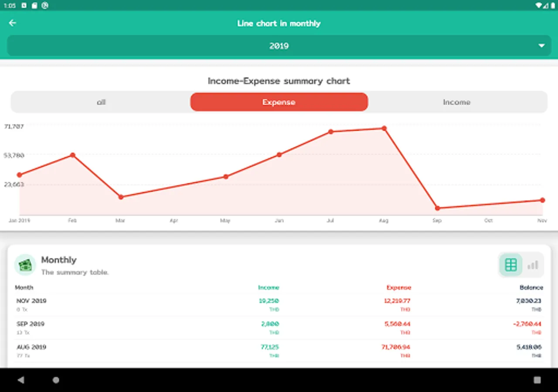The width and height of the screenshot is (558, 392).
Task: Click the Nov data point on chart
Action: tap(542, 200)
